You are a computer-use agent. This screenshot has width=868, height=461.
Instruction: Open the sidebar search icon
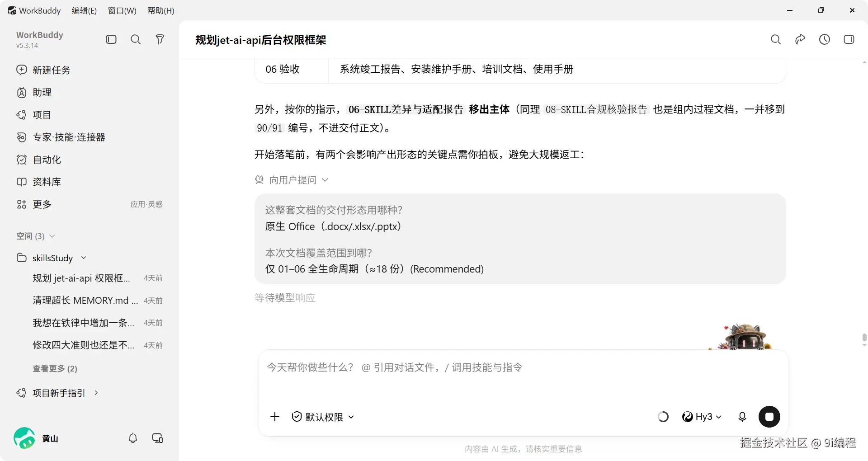point(136,39)
